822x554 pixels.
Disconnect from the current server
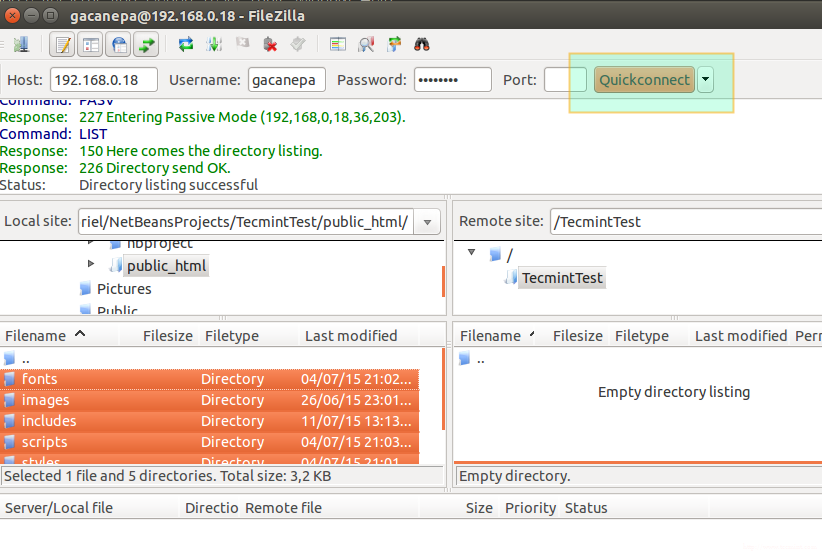270,44
